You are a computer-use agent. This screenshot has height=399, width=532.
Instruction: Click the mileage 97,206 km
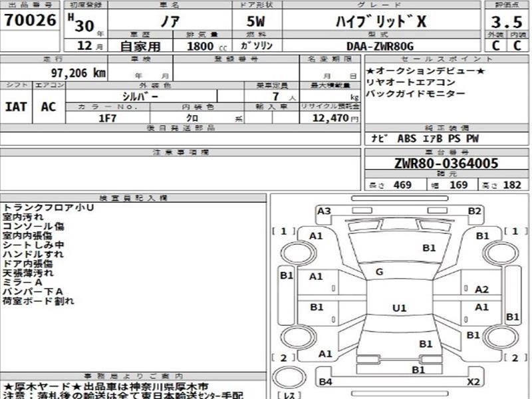click(x=78, y=72)
